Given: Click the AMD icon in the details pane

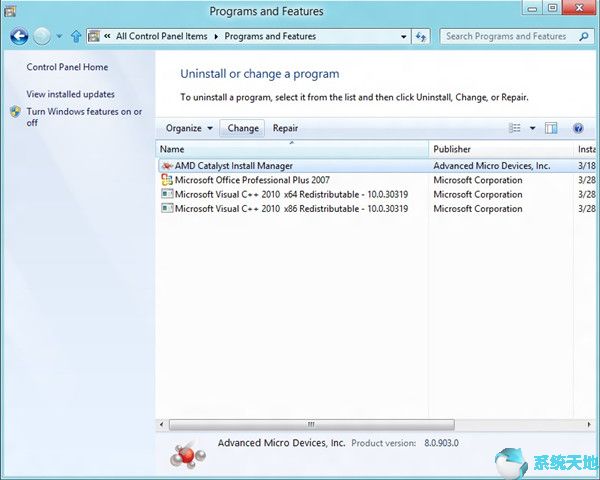Looking at the screenshot, I should pyautogui.click(x=188, y=456).
